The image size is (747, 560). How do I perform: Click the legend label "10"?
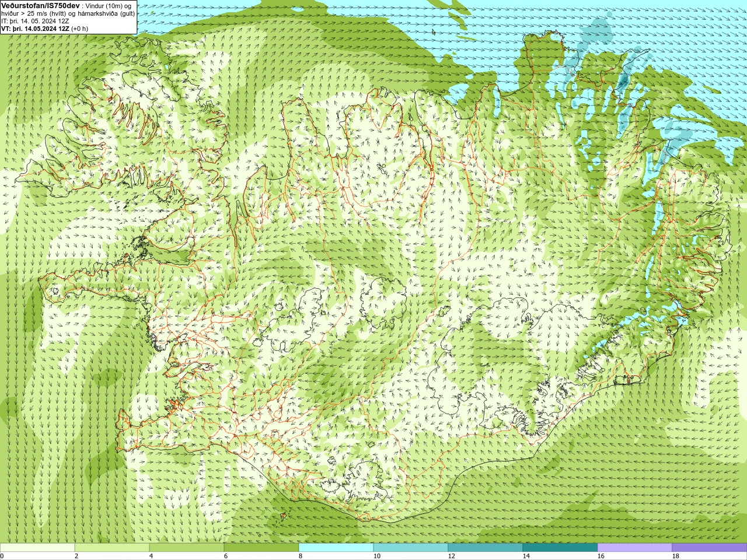(x=376, y=556)
